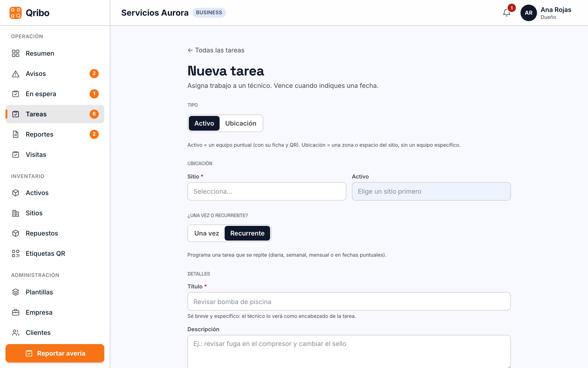The image size is (588, 368).
Task: Click the Visitas clipboard icon
Action: click(16, 155)
